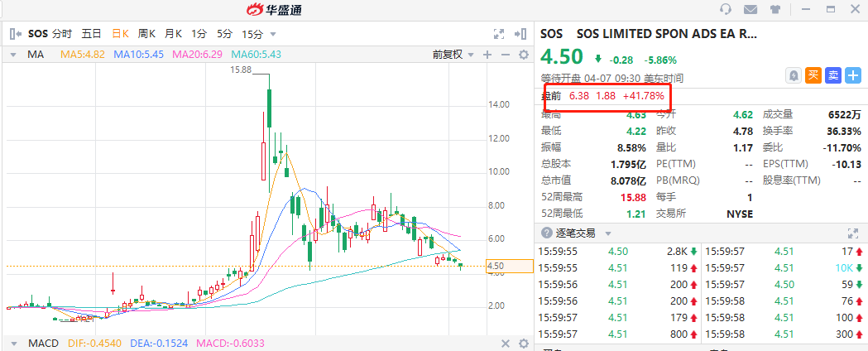Click the 等待开盘 04-07 09:30 status text
This screenshot has height=351, width=868.
tap(611, 79)
